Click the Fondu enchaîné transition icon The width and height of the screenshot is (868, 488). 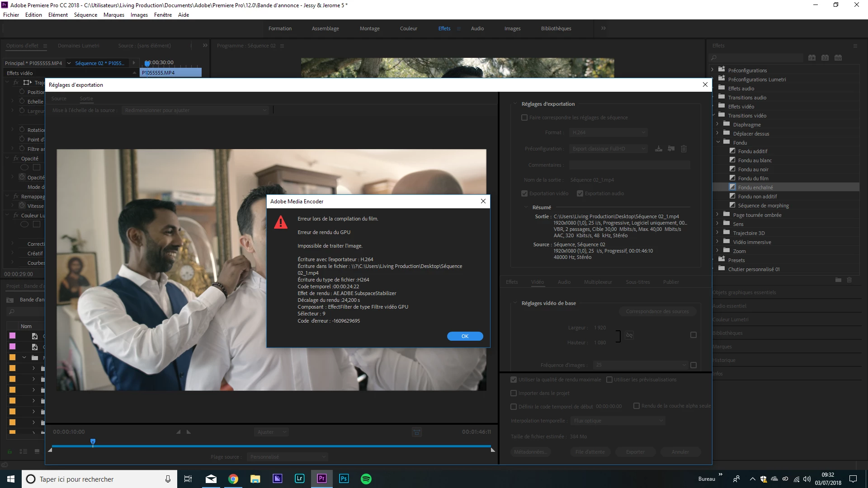[732, 187]
